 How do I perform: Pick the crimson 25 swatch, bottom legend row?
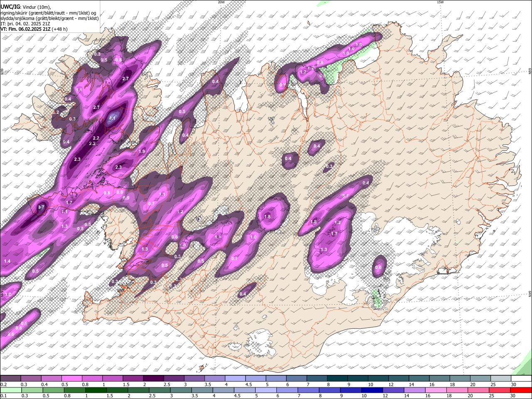pyautogui.click(x=500, y=390)
